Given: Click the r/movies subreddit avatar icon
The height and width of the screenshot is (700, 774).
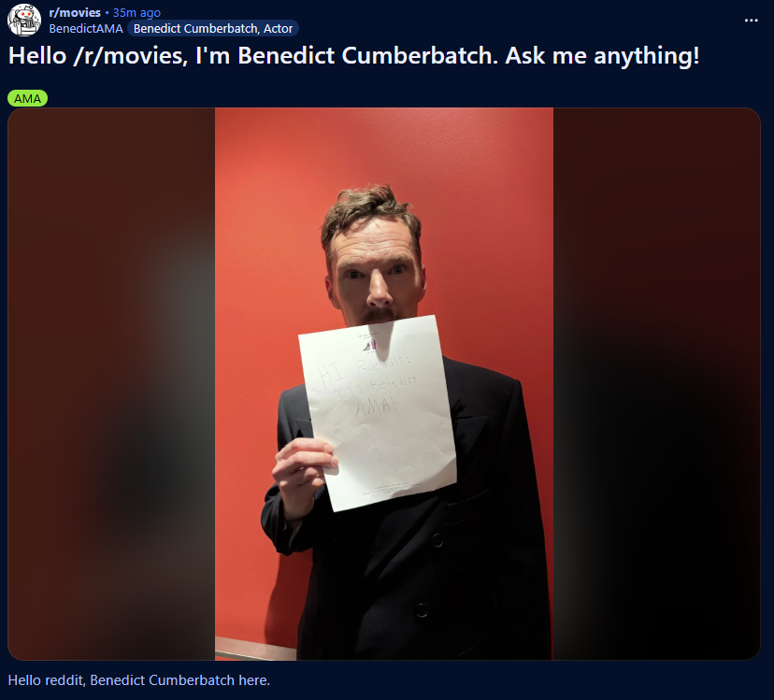Looking at the screenshot, I should pos(24,20).
